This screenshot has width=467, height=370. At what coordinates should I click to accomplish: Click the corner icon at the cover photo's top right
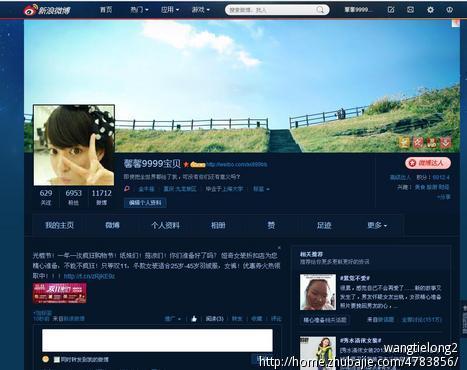(x=456, y=23)
